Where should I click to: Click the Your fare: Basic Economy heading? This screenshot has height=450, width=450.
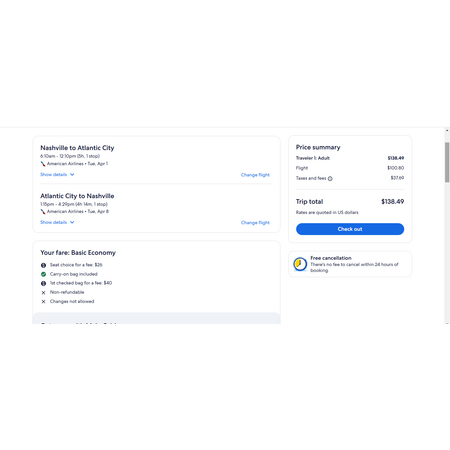(78, 253)
